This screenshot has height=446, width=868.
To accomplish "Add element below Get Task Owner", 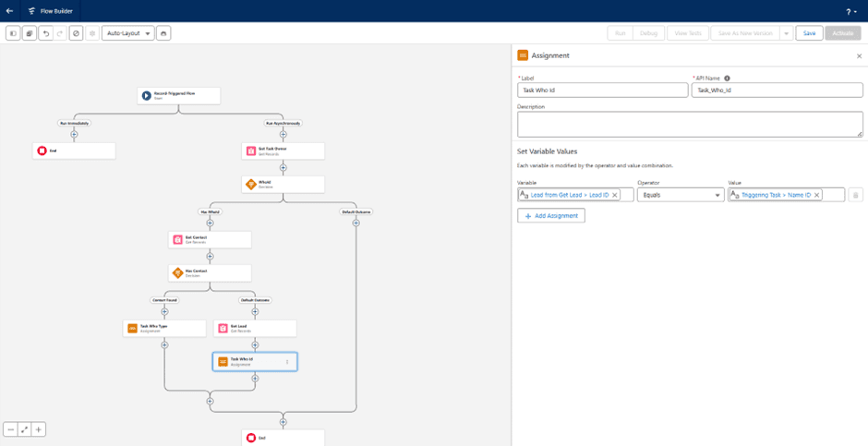I will [x=283, y=167].
